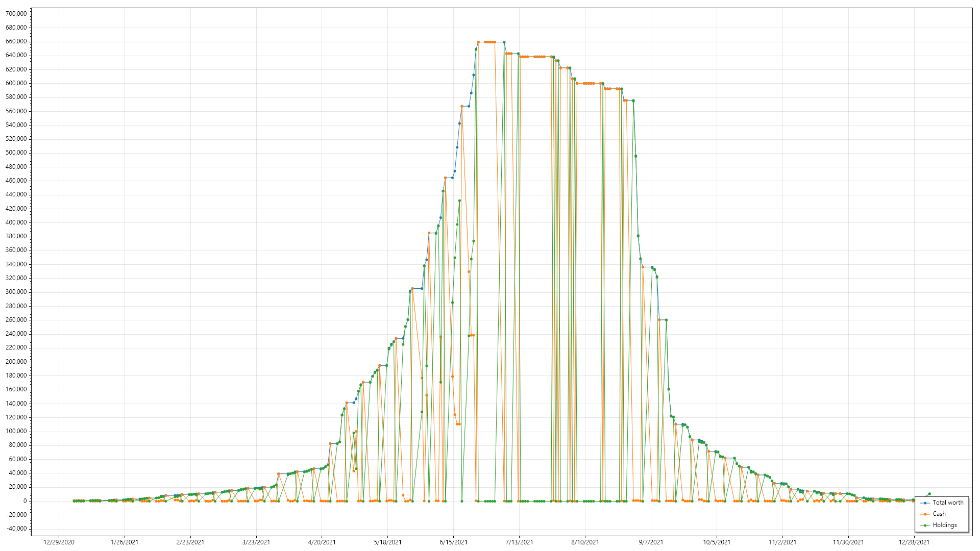The width and height of the screenshot is (980, 551).
Task: Click the 12/28/2021 x-axis date label
Action: [914, 542]
